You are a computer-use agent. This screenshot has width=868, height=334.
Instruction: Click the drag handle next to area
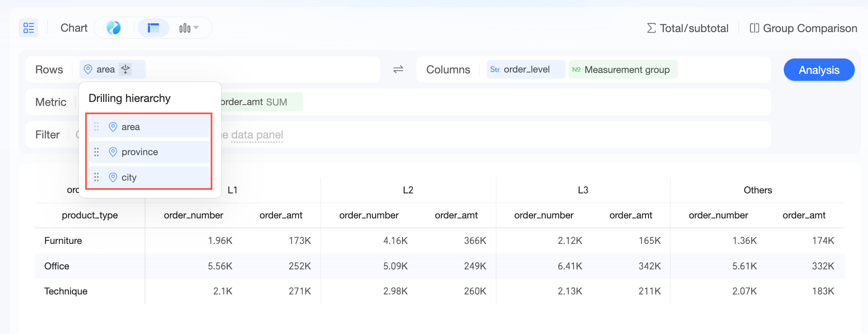[x=97, y=127]
